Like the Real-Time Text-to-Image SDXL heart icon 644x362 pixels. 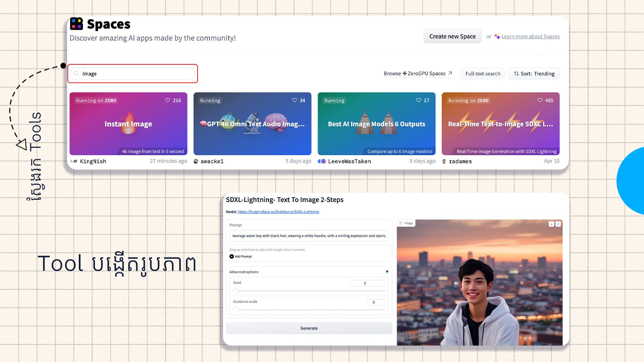point(540,100)
